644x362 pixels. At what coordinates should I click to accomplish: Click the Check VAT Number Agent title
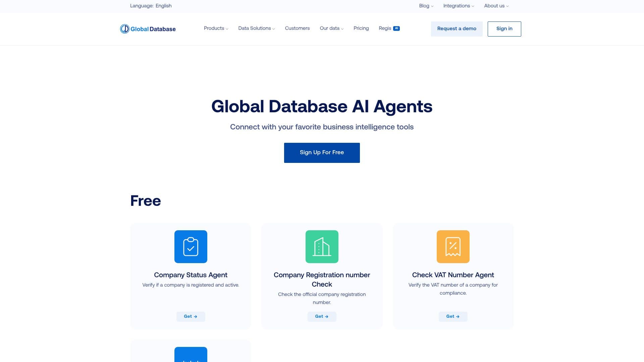tap(453, 275)
